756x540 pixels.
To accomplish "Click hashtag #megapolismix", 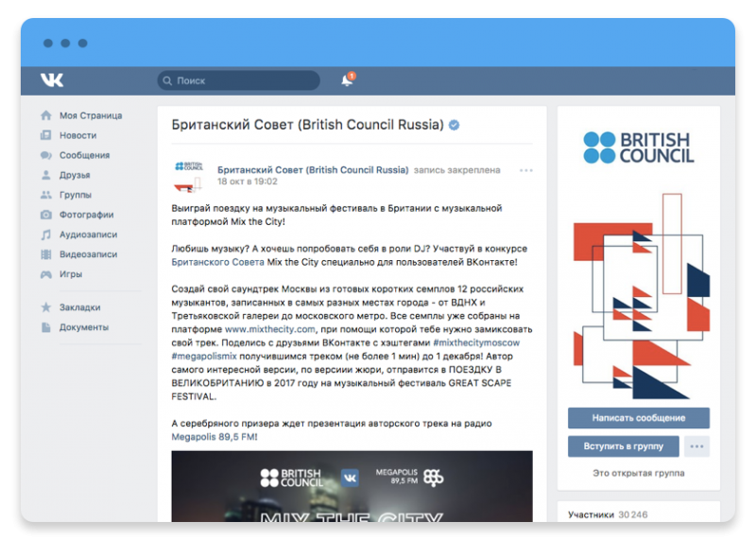I will pos(204,357).
